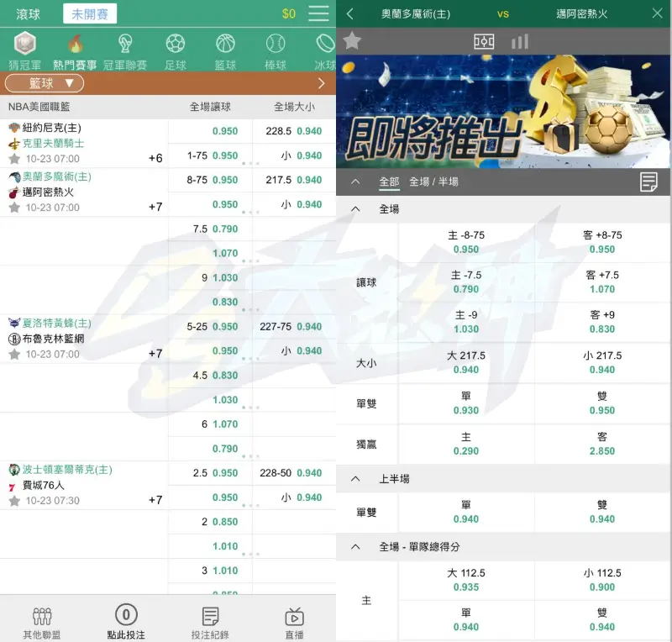Open 克里夫蘭騎士 team link

[x=53, y=143]
